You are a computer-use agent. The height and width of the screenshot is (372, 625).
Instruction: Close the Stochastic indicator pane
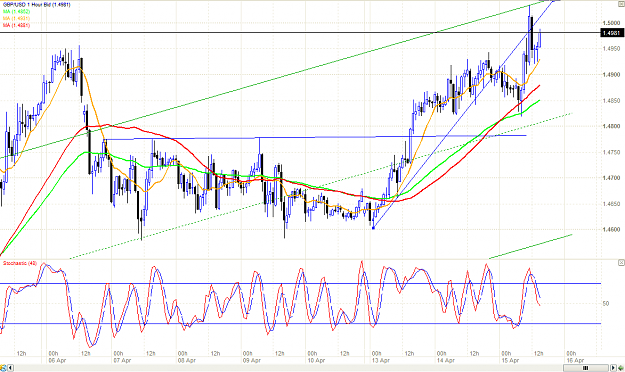coord(621,262)
